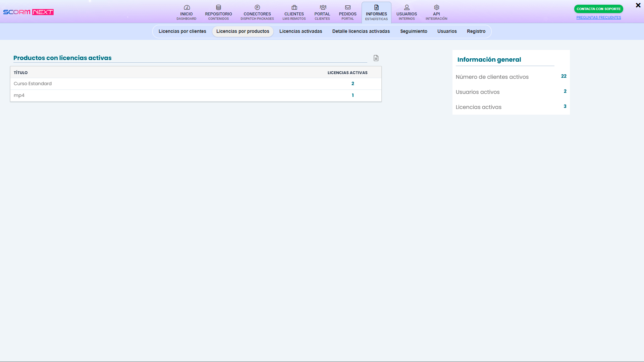Viewport: 644px width, 362px height.
Task: Open the Portal clientes people icon
Action: (x=323, y=7)
